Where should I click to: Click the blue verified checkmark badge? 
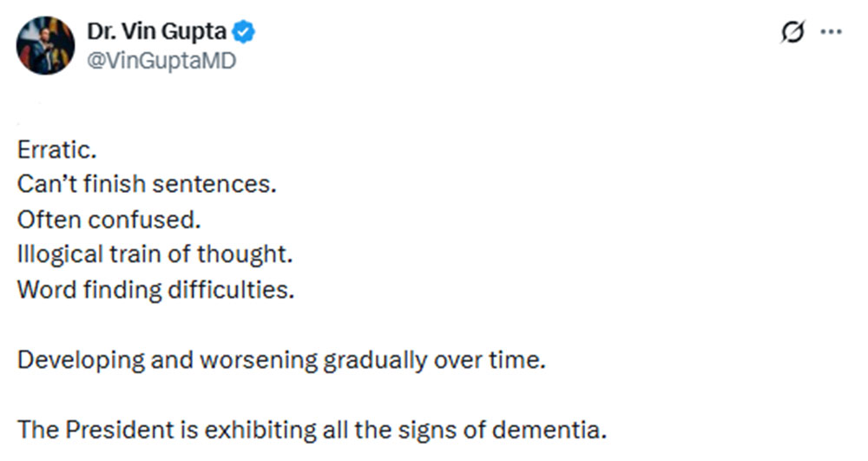[246, 33]
